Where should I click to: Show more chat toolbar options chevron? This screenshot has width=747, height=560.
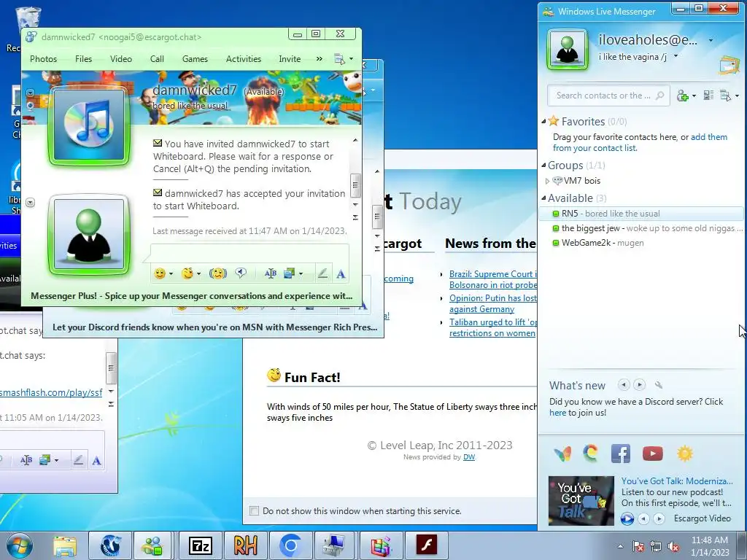pyautogui.click(x=320, y=59)
